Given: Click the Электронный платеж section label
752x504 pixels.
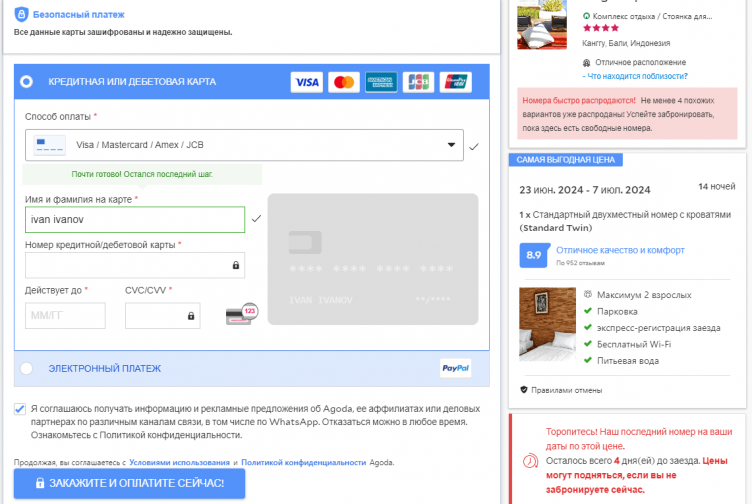Looking at the screenshot, I should point(105,368).
